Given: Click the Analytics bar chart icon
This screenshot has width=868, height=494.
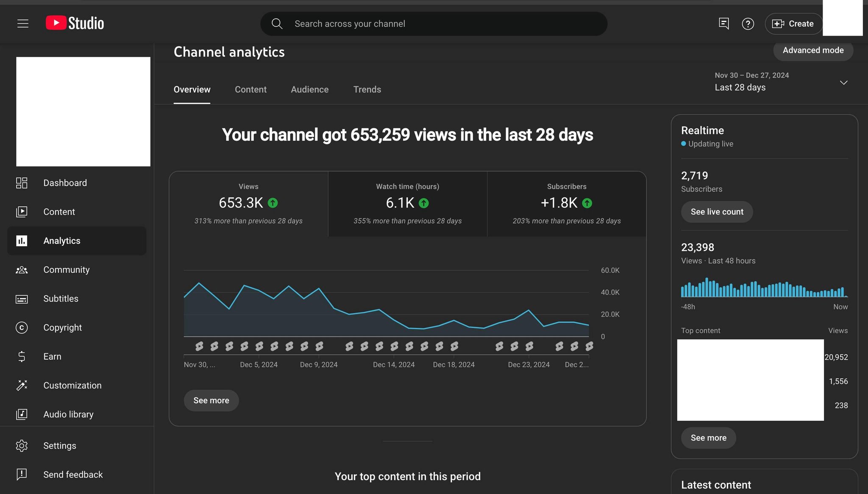Looking at the screenshot, I should coord(22,241).
